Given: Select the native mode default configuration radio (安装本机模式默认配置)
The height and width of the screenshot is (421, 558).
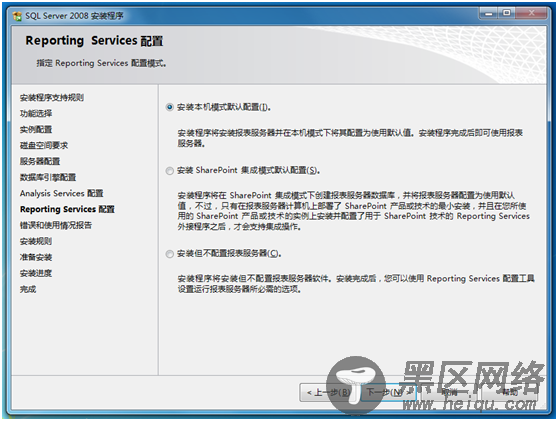Looking at the screenshot, I should tap(170, 107).
